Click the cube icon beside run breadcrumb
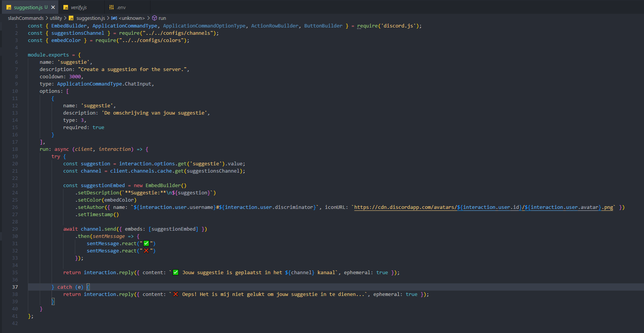The height and width of the screenshot is (333, 644). pos(154,18)
